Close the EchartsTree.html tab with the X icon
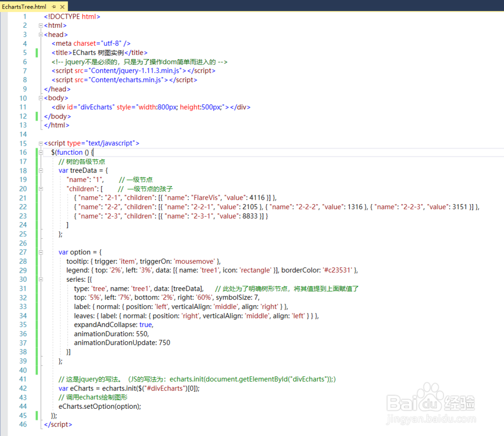Image resolution: width=504 pixels, height=436 pixels. pos(62,7)
